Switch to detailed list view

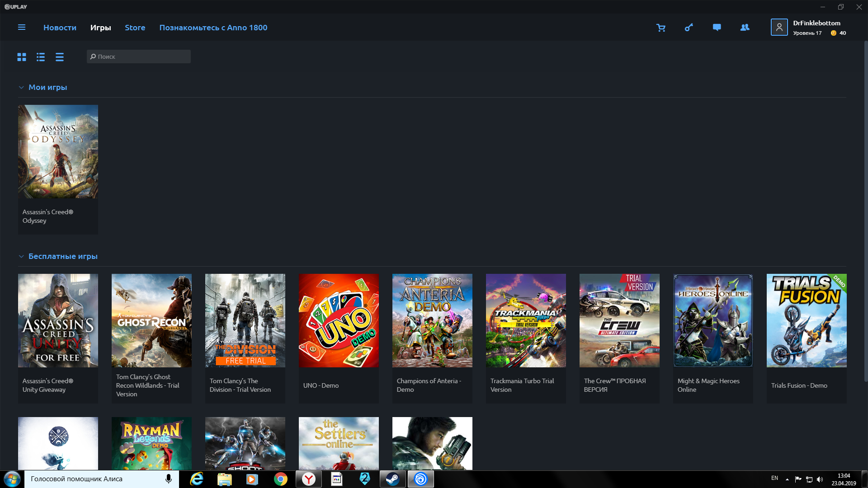(41, 57)
